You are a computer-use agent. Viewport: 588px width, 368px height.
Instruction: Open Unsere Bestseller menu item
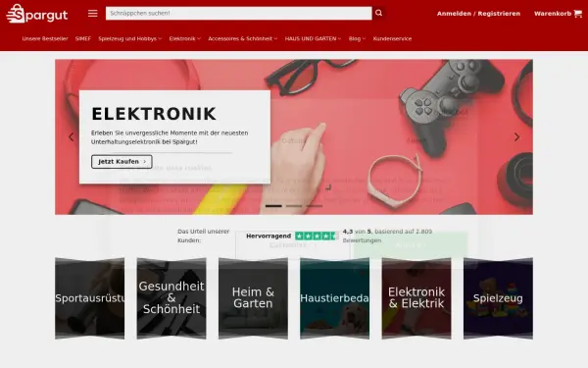[45, 38]
